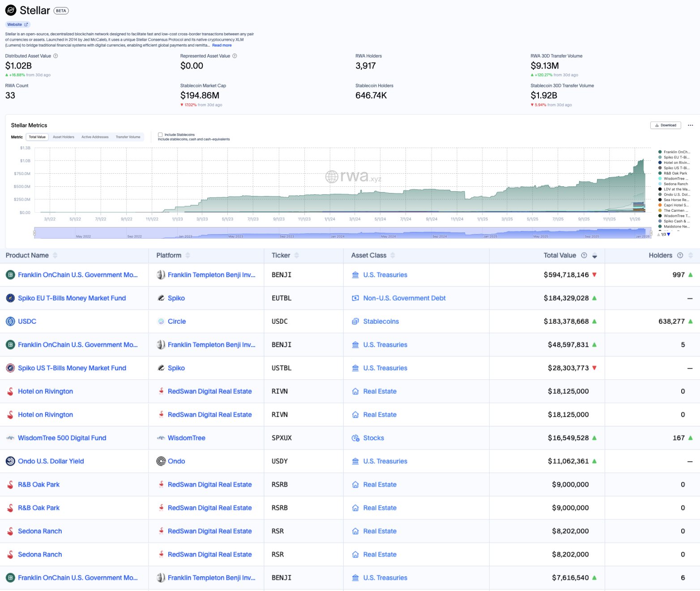Click the Distributed Asset Value info icon

(55, 56)
